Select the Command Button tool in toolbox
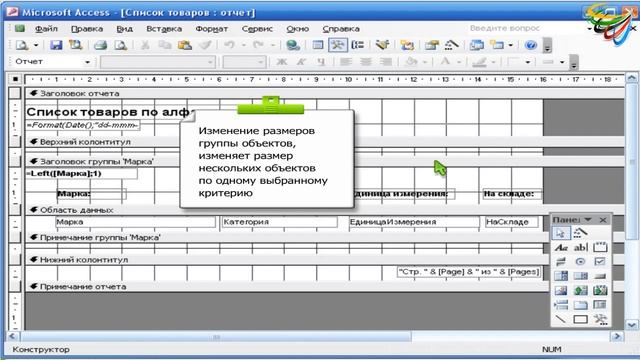Screen dimensions: 640x360 600,276
